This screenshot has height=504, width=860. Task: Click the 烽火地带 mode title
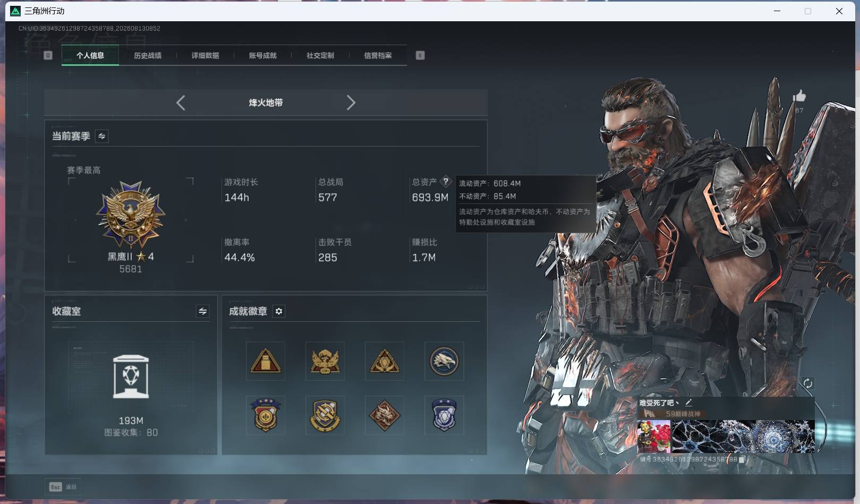tap(266, 102)
